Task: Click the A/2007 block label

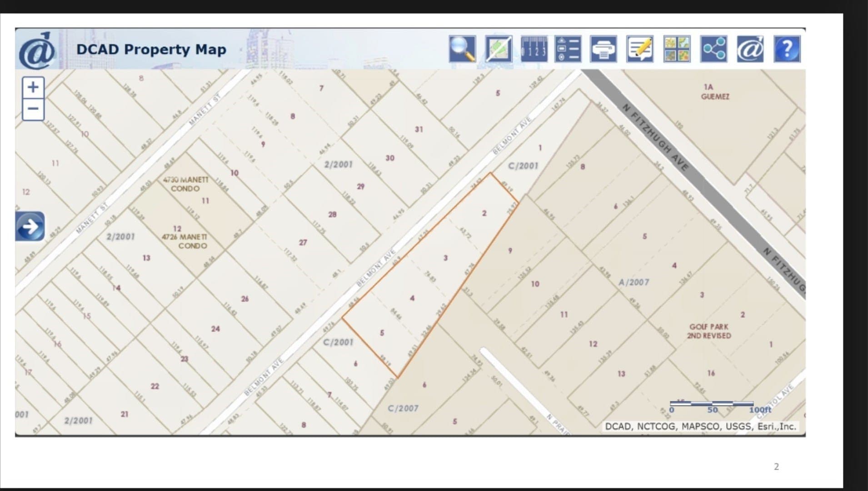Action: pos(634,282)
